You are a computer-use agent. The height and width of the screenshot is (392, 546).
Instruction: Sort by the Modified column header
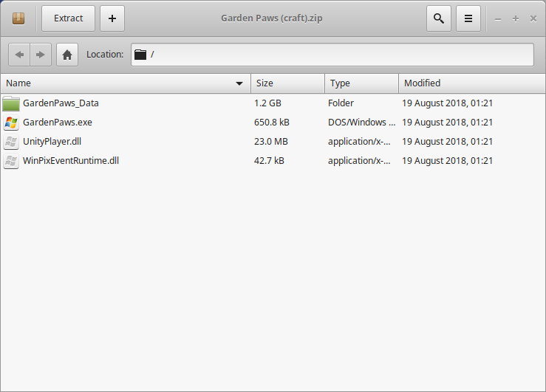coord(472,83)
